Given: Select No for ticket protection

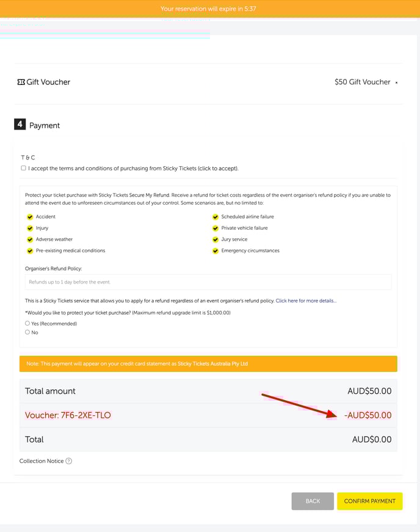Looking at the screenshot, I should 27,332.
